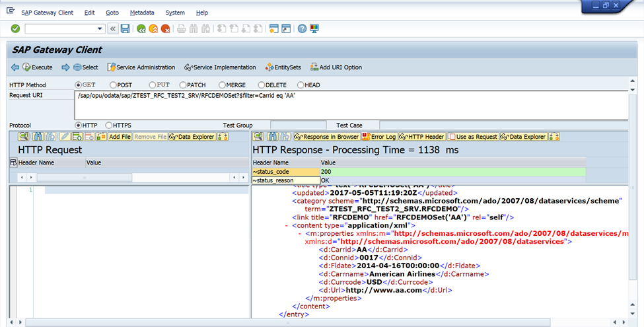Select the DELETE HTTP method
This screenshot has width=644, height=327.
(261, 85)
